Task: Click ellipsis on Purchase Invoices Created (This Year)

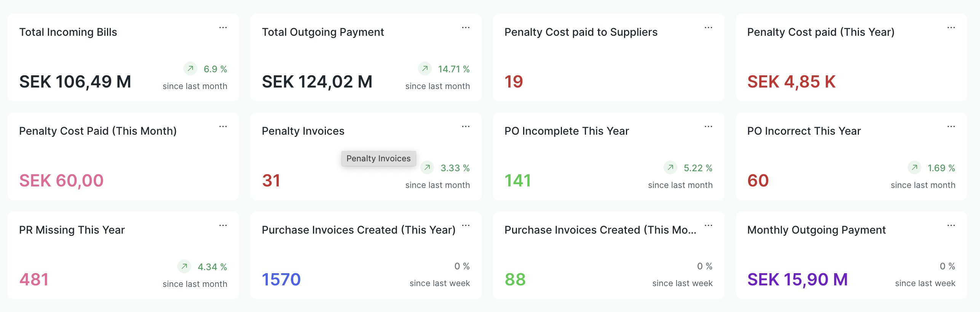Action: click(466, 226)
